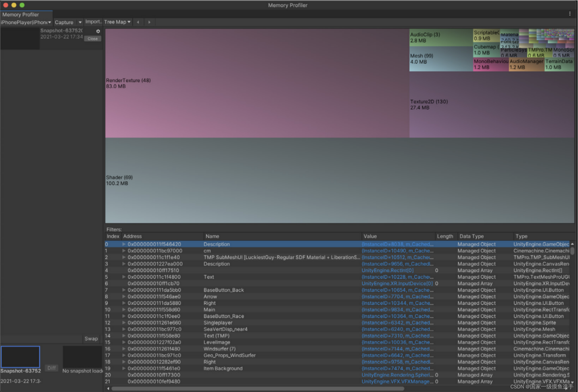Select the first snapshot thumbnail at bottom
This screenshot has height=392, width=578.
pyautogui.click(x=20, y=357)
